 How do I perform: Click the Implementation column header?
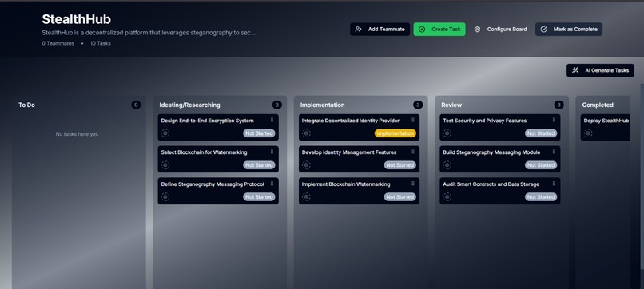(323, 105)
